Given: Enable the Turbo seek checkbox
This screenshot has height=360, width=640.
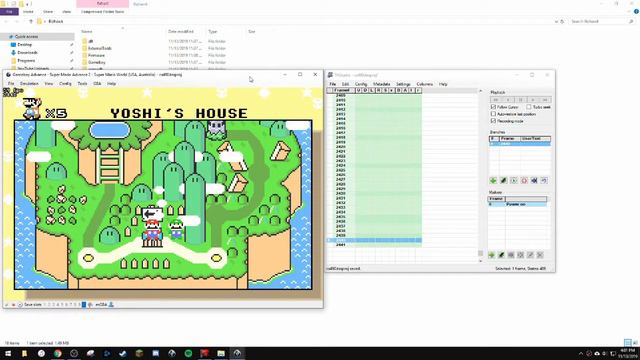Looking at the screenshot, I should pos(529,107).
